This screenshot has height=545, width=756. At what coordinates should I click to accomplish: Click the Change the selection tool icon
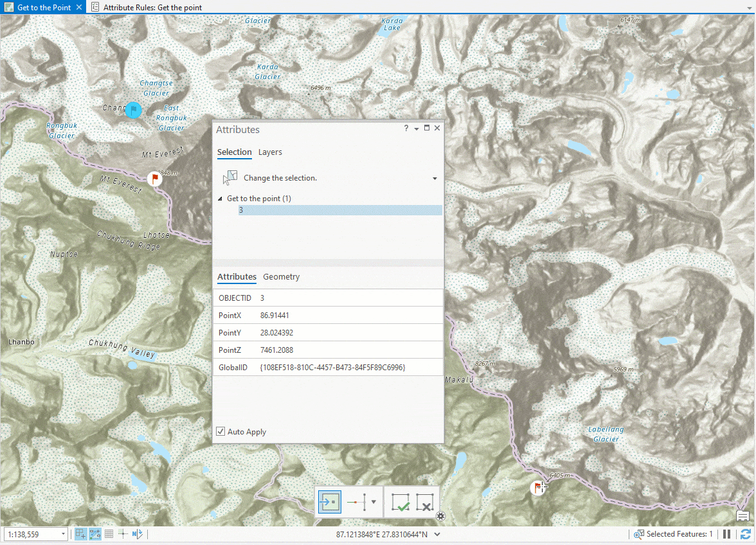coord(230,178)
